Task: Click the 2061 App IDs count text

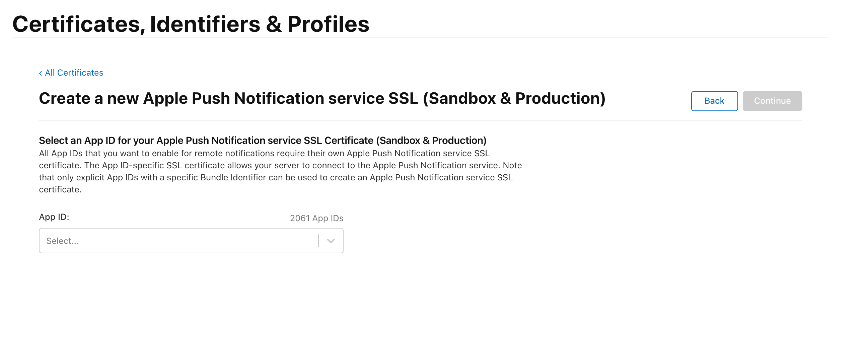Action: tap(316, 218)
